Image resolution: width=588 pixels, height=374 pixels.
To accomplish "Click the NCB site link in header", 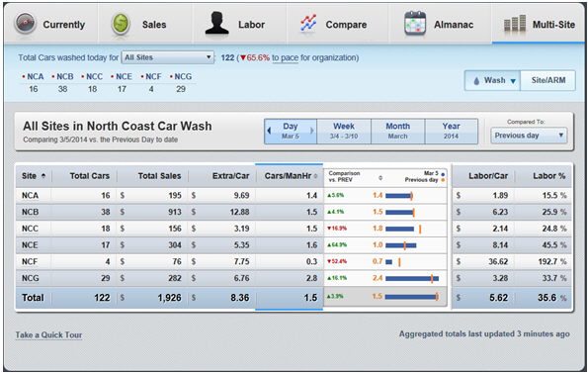I will (x=65, y=76).
